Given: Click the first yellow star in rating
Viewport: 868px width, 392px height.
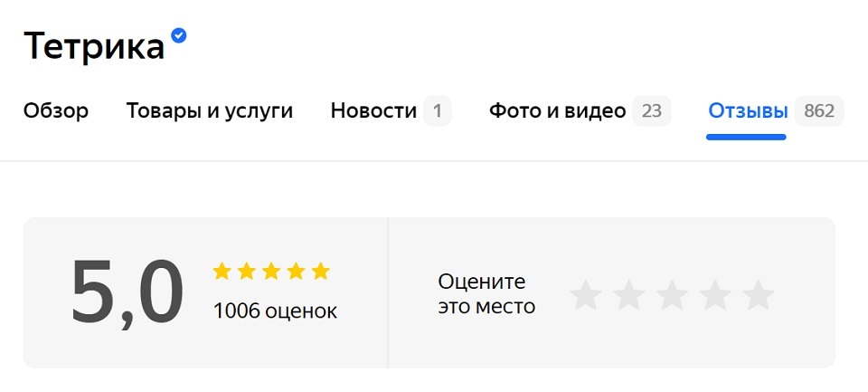Looking at the screenshot, I should tap(222, 272).
